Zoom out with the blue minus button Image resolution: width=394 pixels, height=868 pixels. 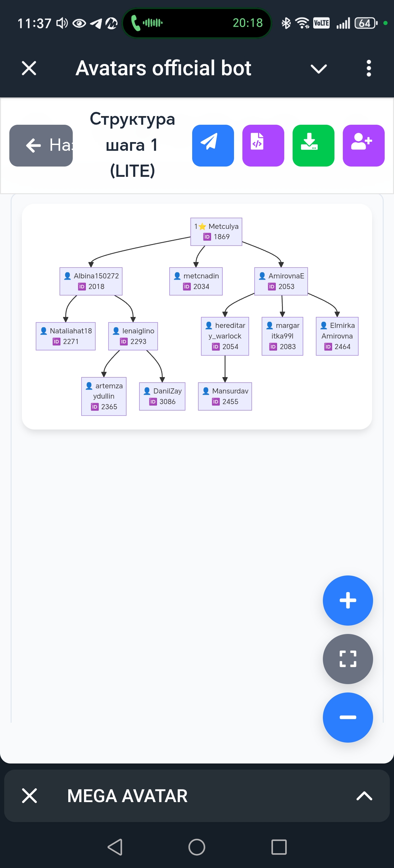coord(347,717)
